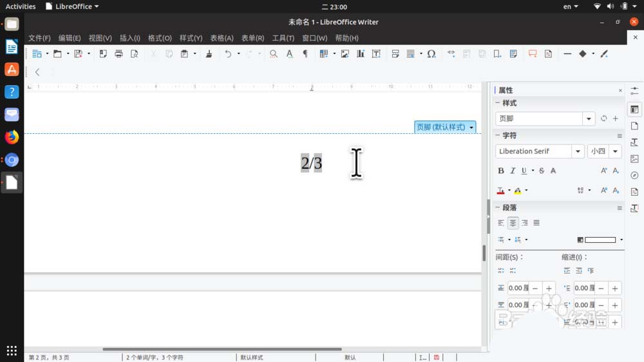Click the Print icon in toolbar
644x362 pixels.
tap(118, 54)
